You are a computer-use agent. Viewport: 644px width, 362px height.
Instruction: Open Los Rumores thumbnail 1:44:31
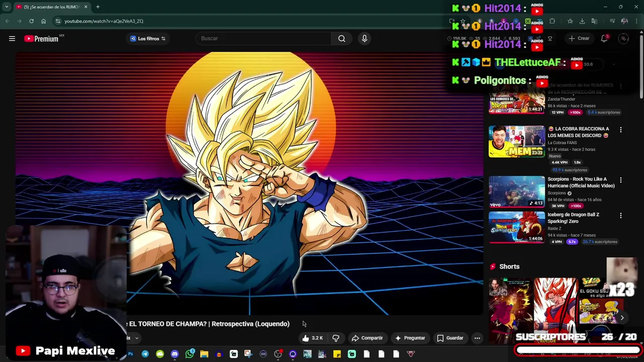click(x=517, y=99)
